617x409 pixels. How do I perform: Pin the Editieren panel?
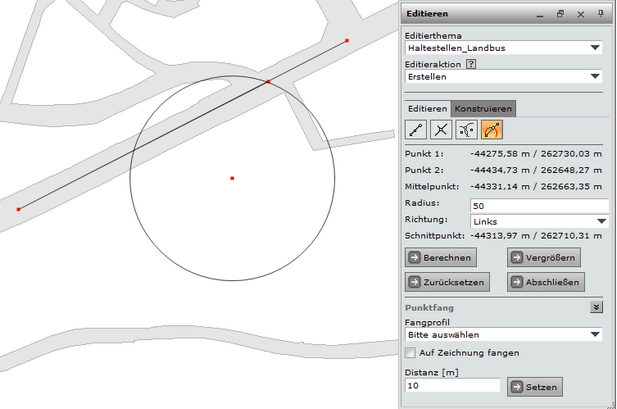click(x=600, y=14)
